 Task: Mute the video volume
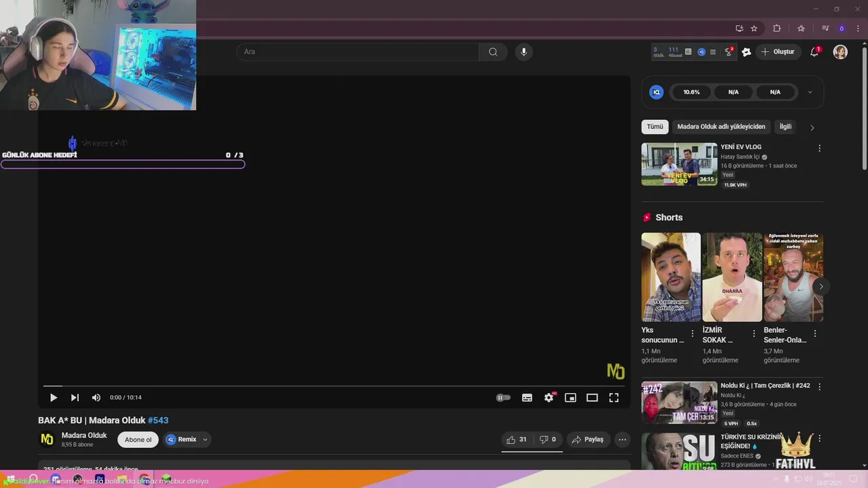[96, 398]
